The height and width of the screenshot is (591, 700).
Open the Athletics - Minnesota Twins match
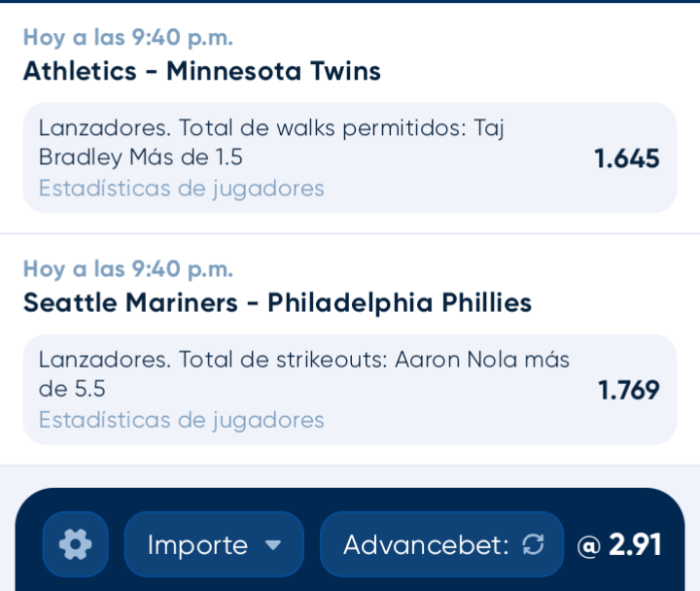tap(202, 71)
